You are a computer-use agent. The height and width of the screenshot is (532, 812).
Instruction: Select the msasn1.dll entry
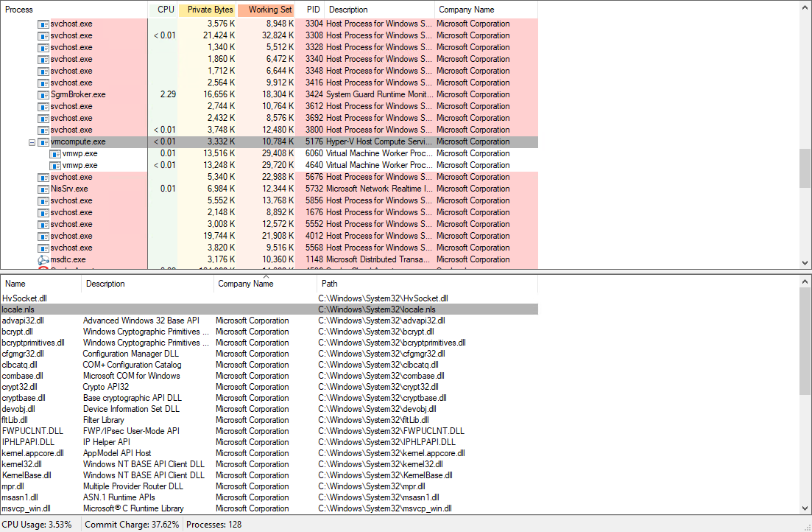coord(269,498)
